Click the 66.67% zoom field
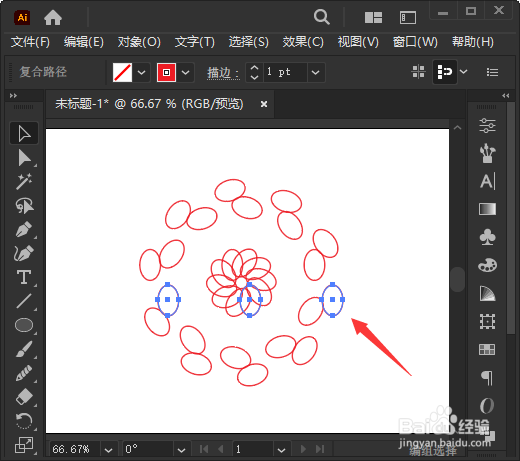 click(74, 449)
